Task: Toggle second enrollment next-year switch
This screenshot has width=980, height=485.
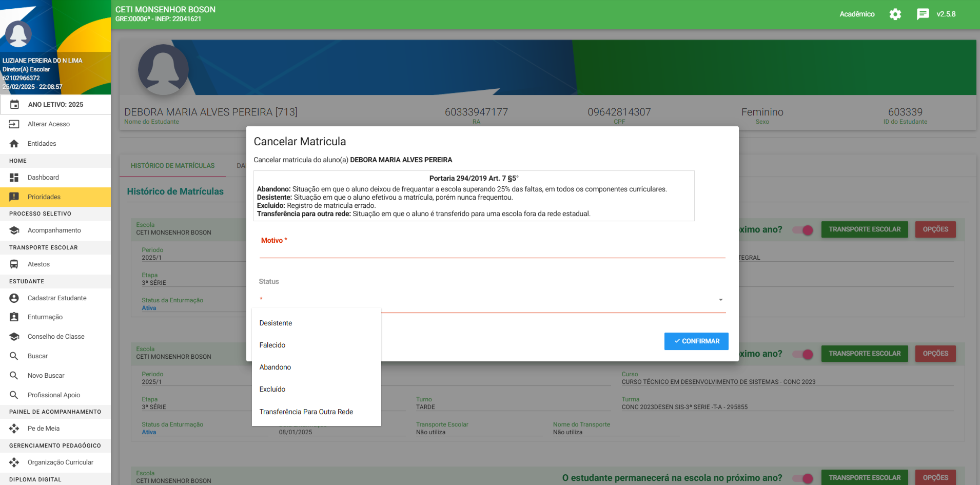Action: [803, 354]
